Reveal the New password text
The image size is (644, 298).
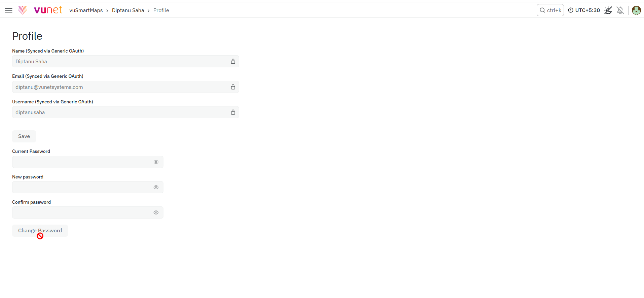[156, 187]
